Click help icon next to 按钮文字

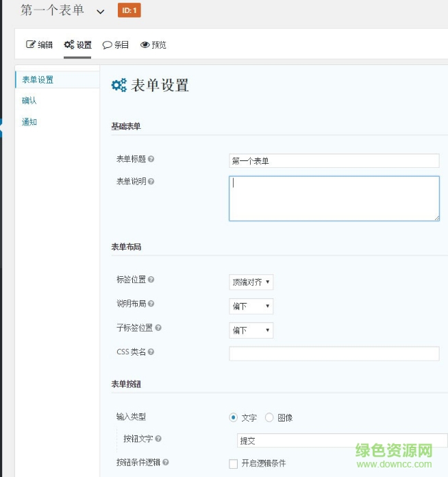[x=158, y=439]
